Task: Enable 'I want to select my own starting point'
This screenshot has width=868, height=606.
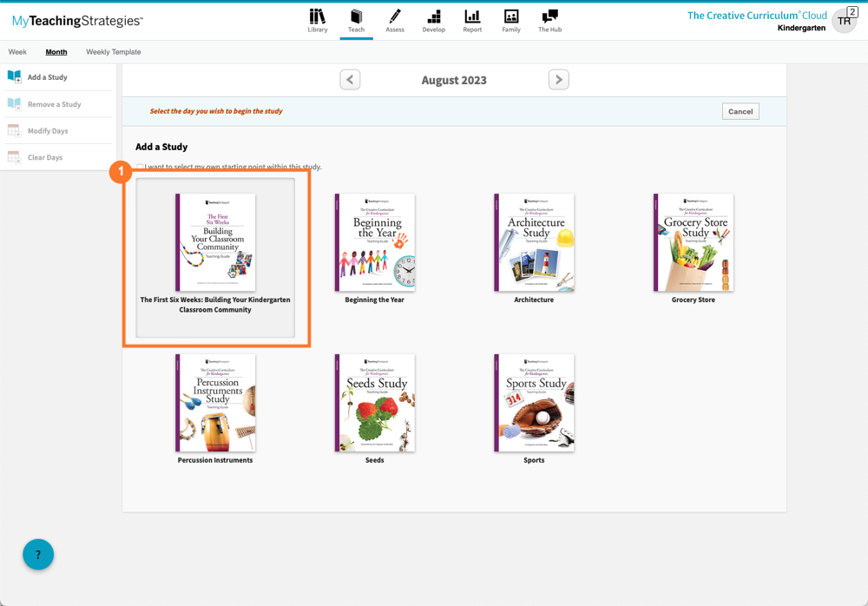Action: click(140, 167)
